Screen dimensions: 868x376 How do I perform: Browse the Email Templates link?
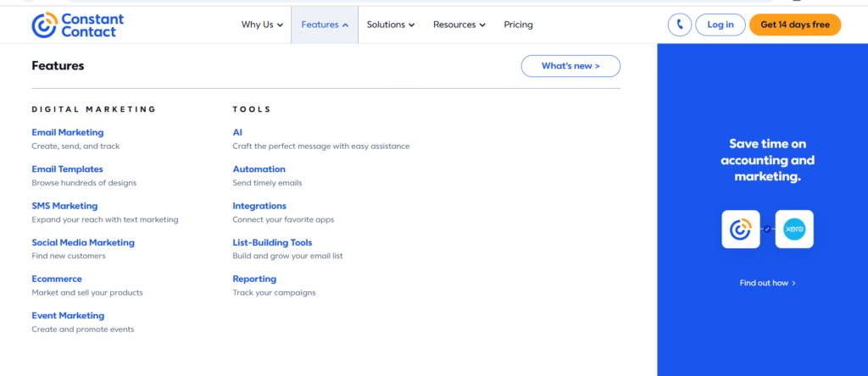pyautogui.click(x=68, y=169)
